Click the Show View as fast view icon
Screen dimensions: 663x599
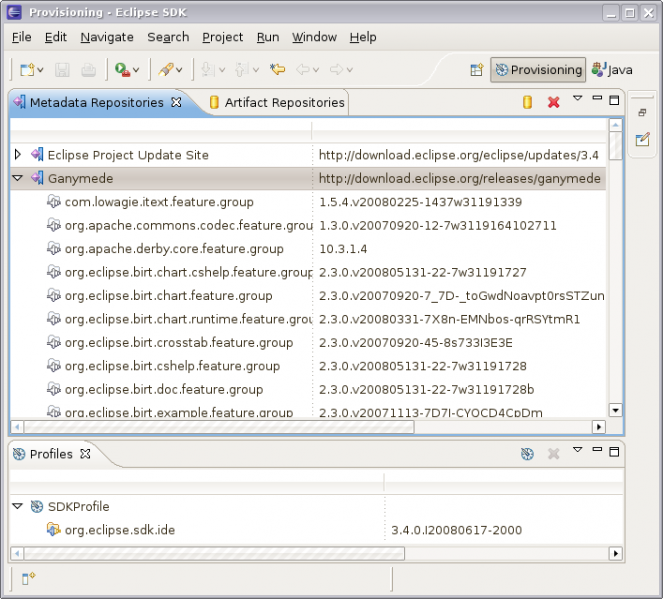tap(28, 578)
